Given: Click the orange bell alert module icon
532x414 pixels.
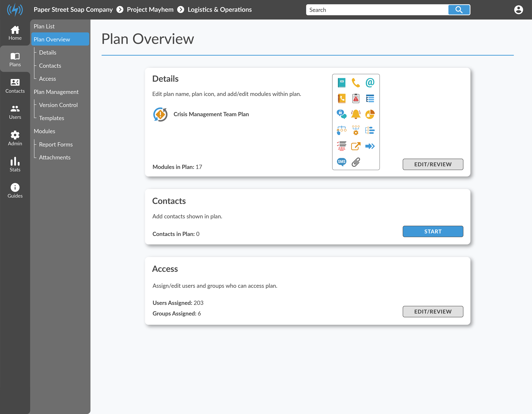Looking at the screenshot, I should pyautogui.click(x=356, y=114).
